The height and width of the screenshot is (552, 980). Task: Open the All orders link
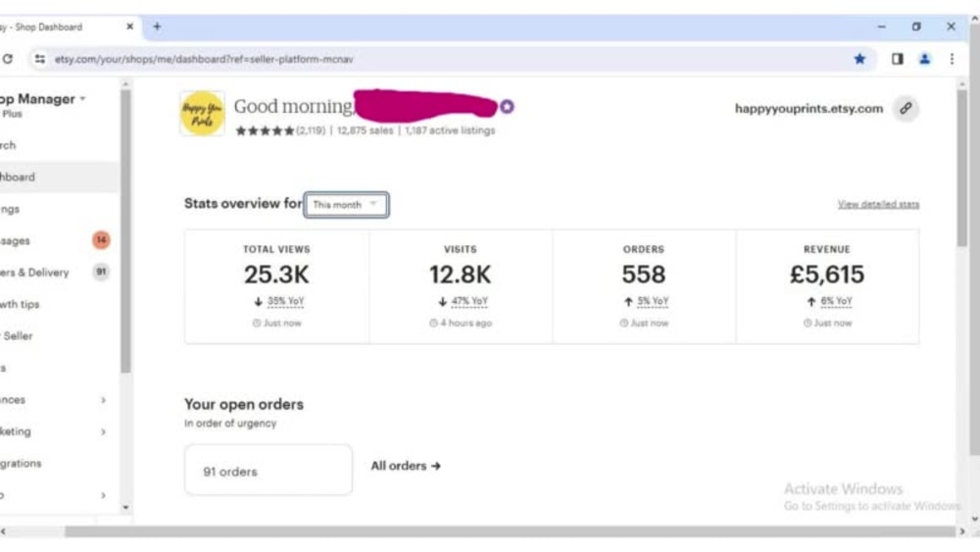click(406, 466)
